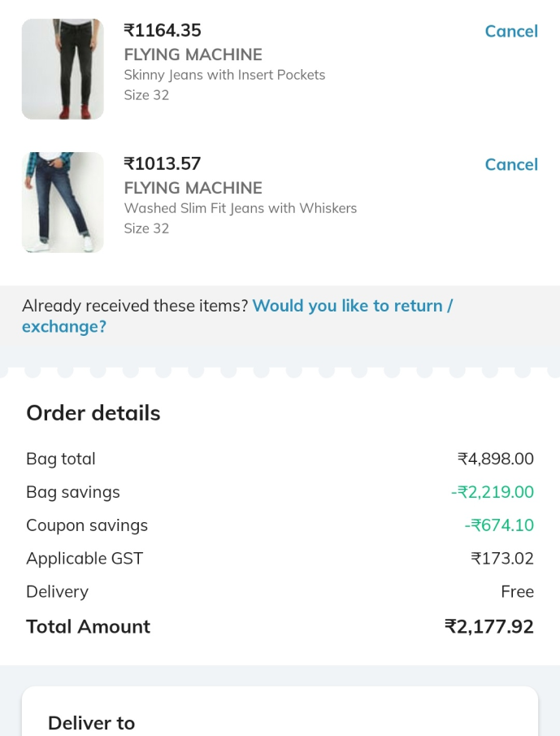Click the Free delivery label
Screen dimensions: 560x736
pos(517,592)
